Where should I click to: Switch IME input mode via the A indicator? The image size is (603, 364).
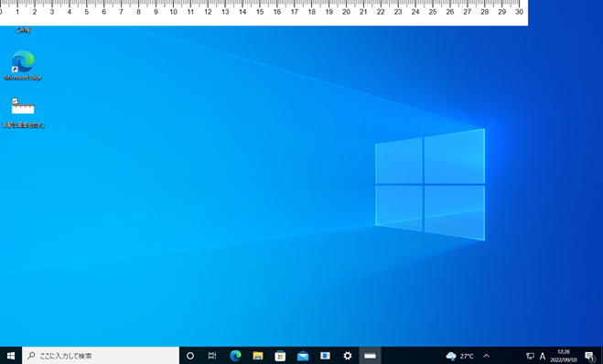tap(543, 356)
